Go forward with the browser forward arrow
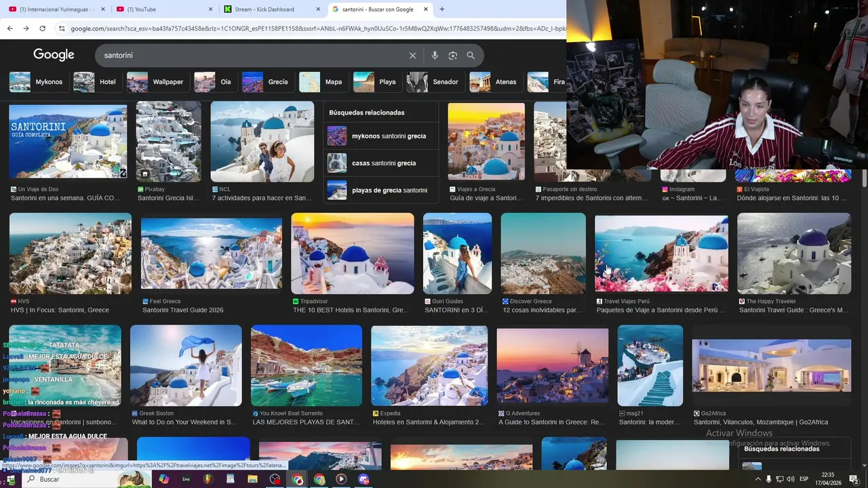This screenshot has height=488, width=868. pyautogui.click(x=26, y=28)
